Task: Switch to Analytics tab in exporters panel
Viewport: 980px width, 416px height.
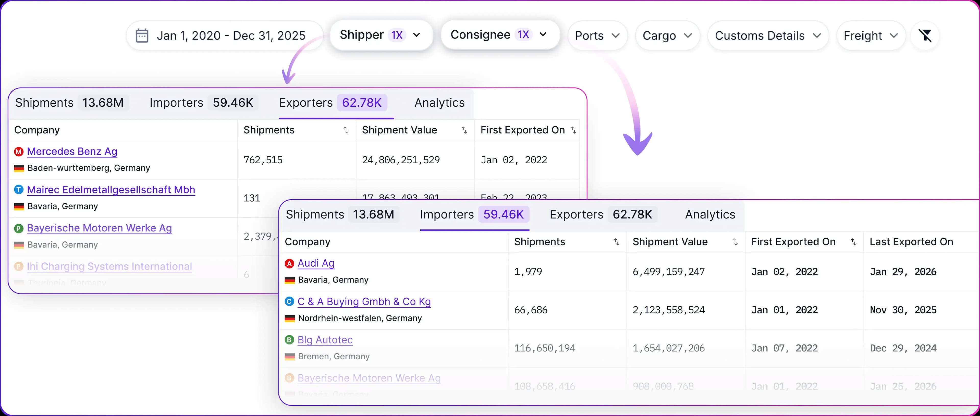Action: (x=439, y=103)
